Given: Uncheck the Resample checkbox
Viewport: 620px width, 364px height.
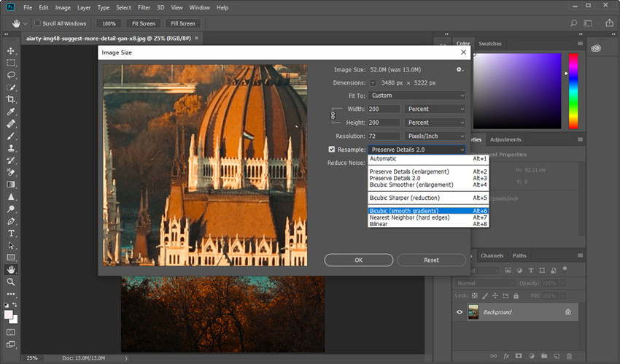Looking at the screenshot, I should click(331, 150).
